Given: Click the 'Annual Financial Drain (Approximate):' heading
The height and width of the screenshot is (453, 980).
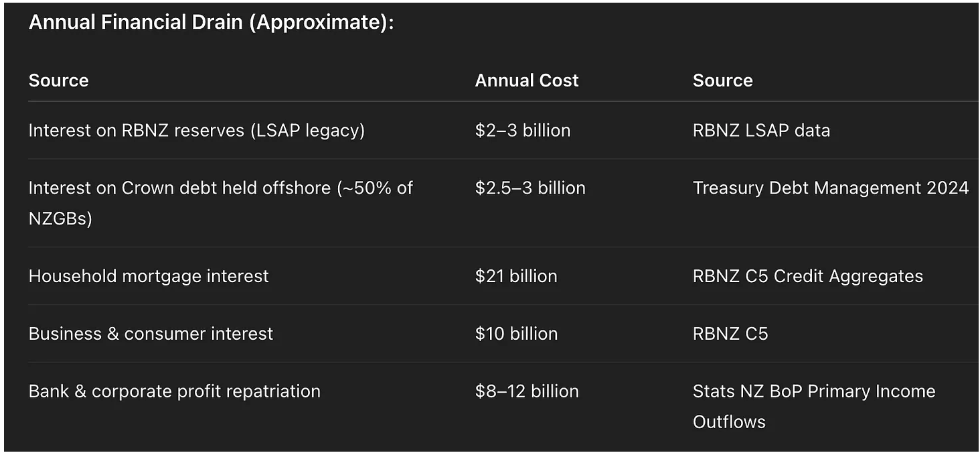Looking at the screenshot, I should [211, 22].
